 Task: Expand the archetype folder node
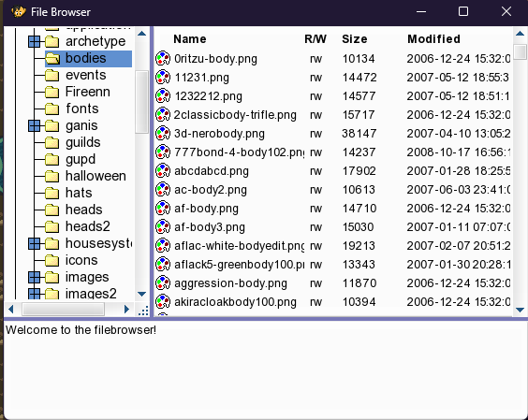point(35,42)
